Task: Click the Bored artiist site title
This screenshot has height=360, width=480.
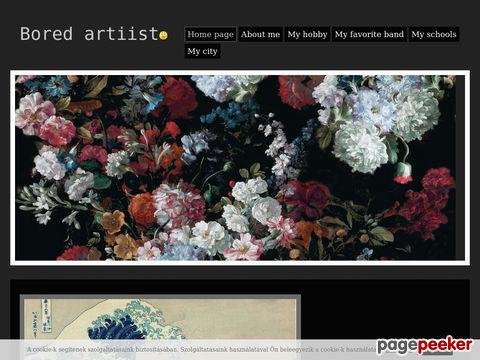Action: point(89,34)
